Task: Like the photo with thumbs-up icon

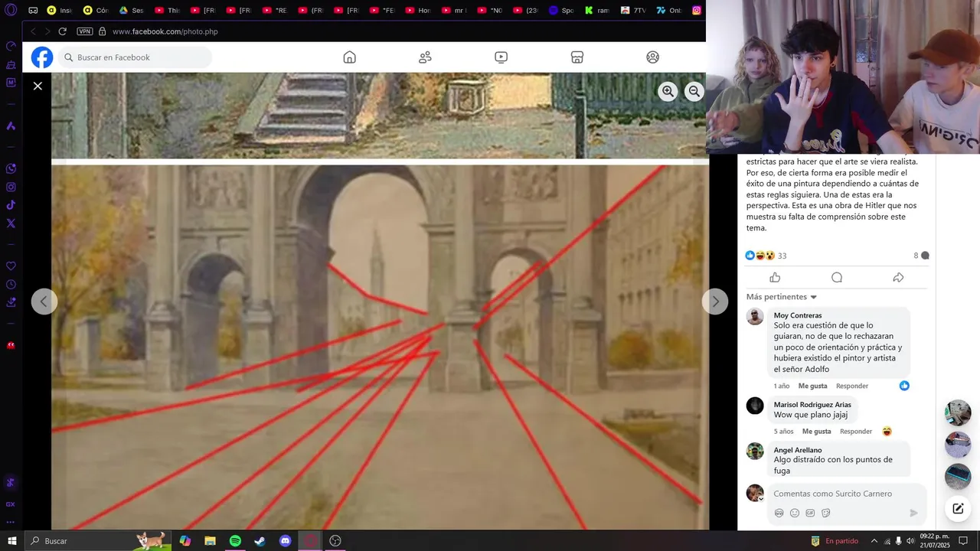Action: (775, 277)
